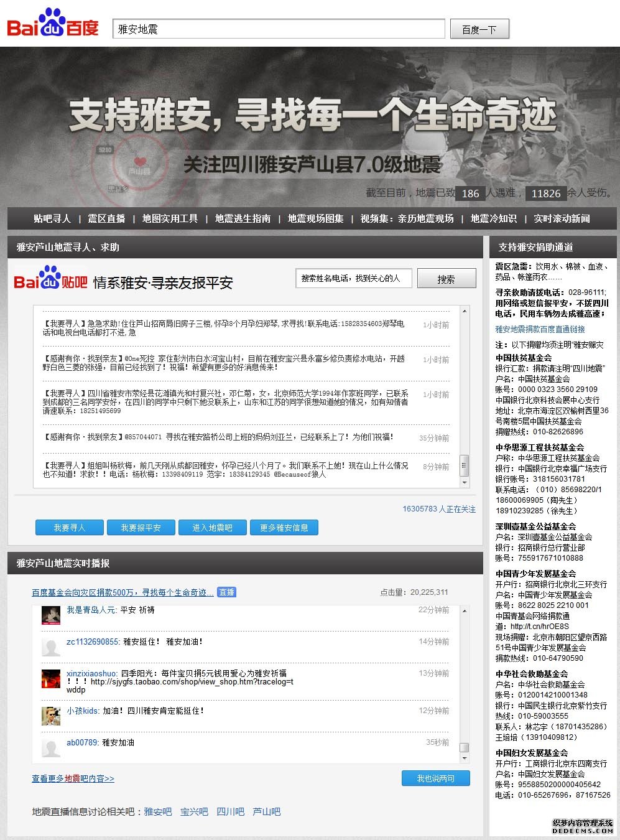The width and height of the screenshot is (620, 840).
Task: Click the 百度一下 search button
Action: pyautogui.click(x=479, y=29)
